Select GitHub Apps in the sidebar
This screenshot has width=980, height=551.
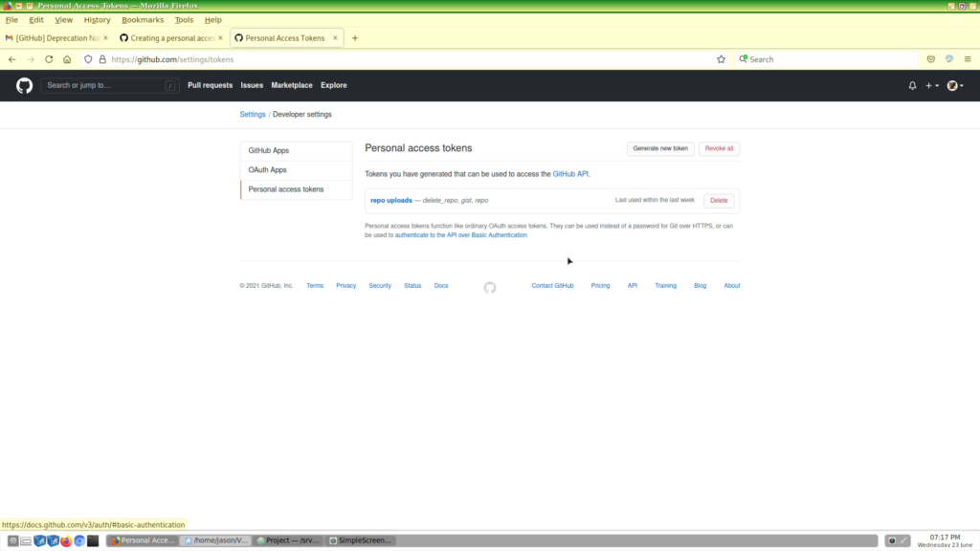[x=297, y=150]
